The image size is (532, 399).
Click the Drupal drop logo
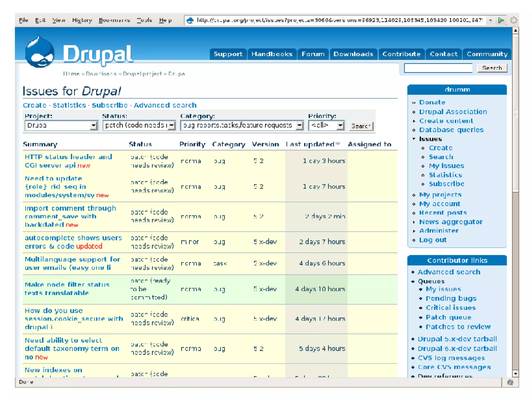(39, 51)
